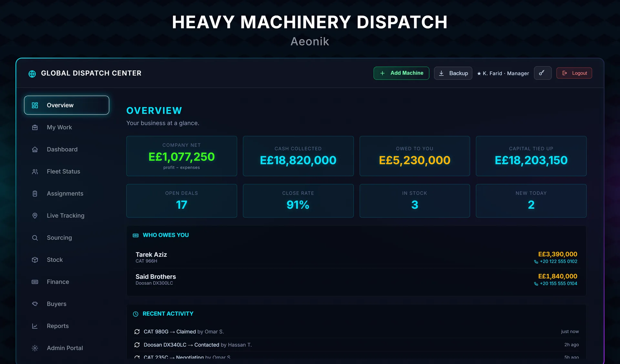Open the Open Deals card showing 17
The height and width of the screenshot is (364, 620).
(181, 201)
